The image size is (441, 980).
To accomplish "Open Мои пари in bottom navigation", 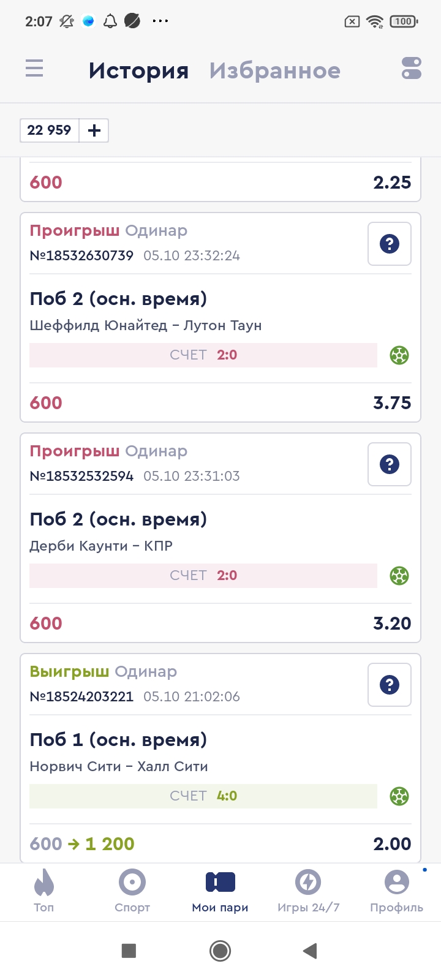I will (221, 891).
